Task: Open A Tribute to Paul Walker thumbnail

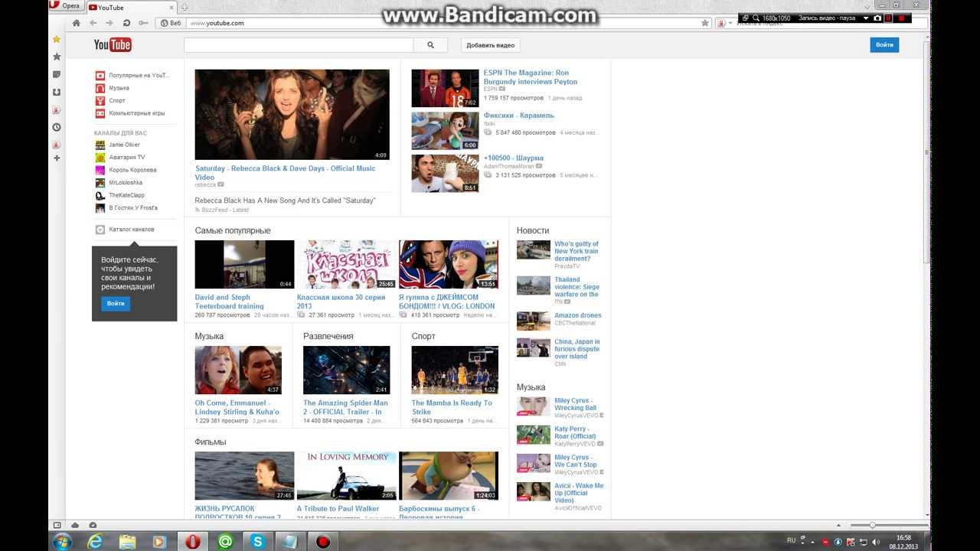Action: click(346, 476)
